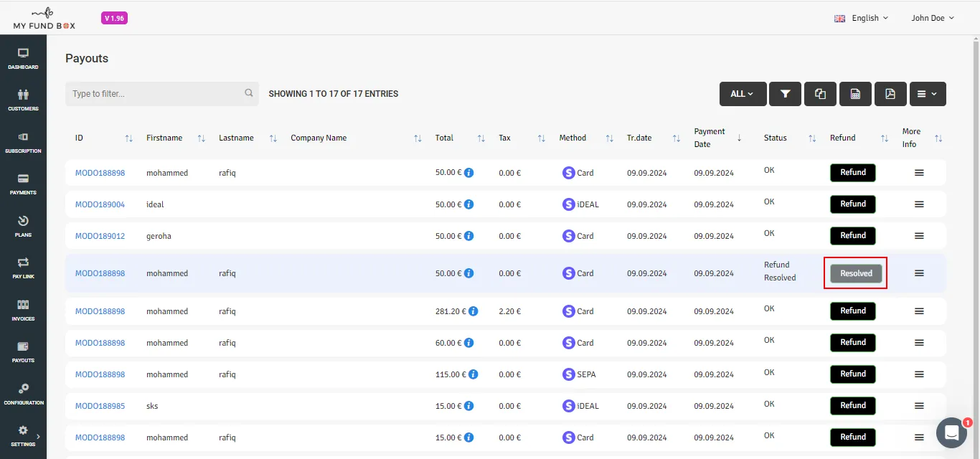Select the Payouts sidebar item

point(23,352)
